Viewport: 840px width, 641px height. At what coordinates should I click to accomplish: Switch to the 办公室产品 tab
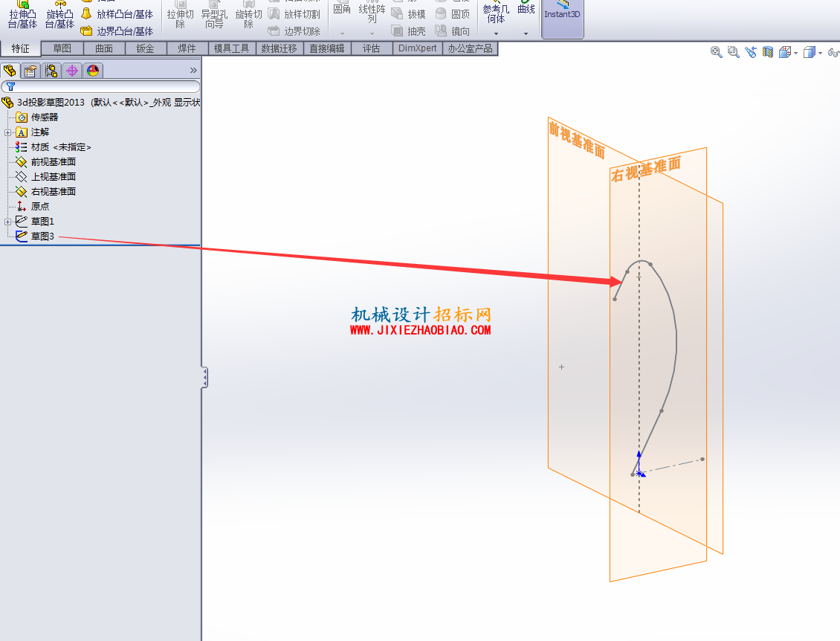point(470,48)
